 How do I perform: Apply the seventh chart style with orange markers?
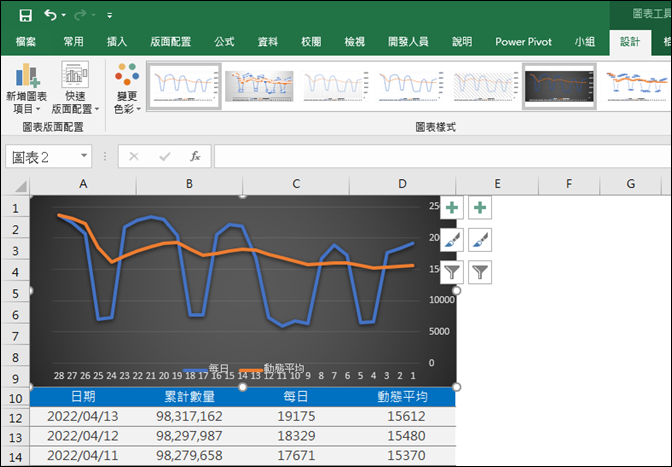635,86
